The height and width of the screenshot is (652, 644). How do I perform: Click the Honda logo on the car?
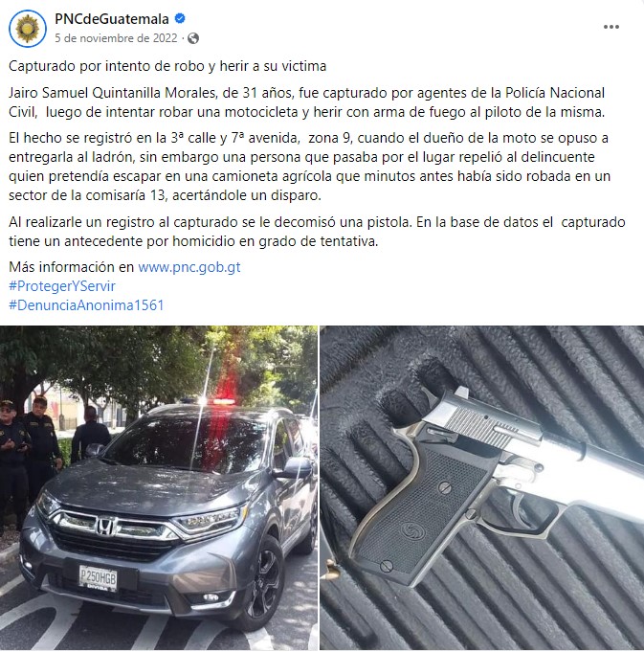point(106,526)
